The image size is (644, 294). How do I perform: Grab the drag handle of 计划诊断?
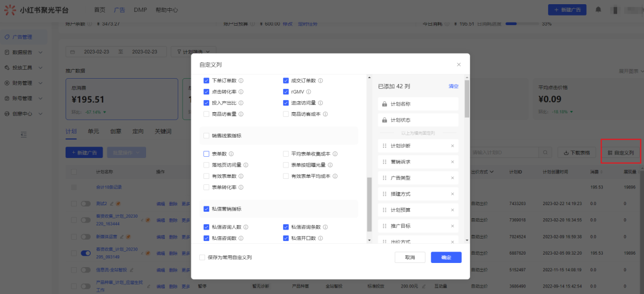(385, 146)
